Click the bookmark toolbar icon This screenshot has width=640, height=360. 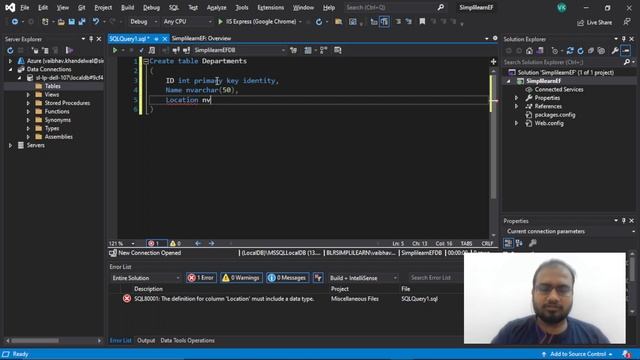pyautogui.click(x=422, y=22)
